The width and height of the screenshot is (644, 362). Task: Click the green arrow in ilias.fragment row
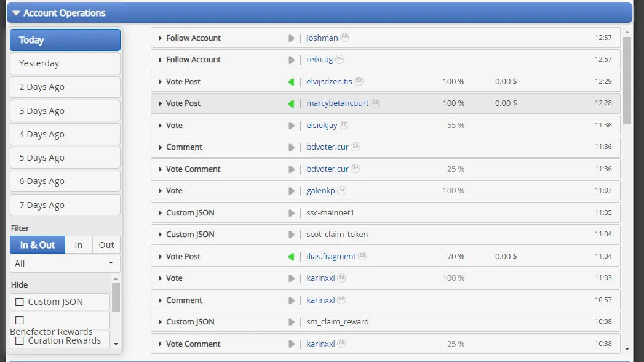291,257
